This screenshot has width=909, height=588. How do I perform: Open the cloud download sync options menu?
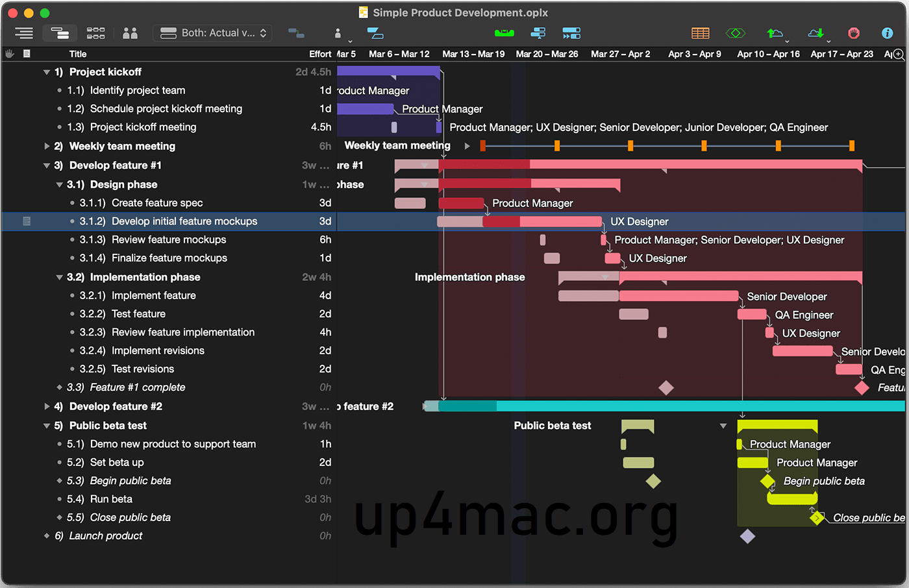816,32
